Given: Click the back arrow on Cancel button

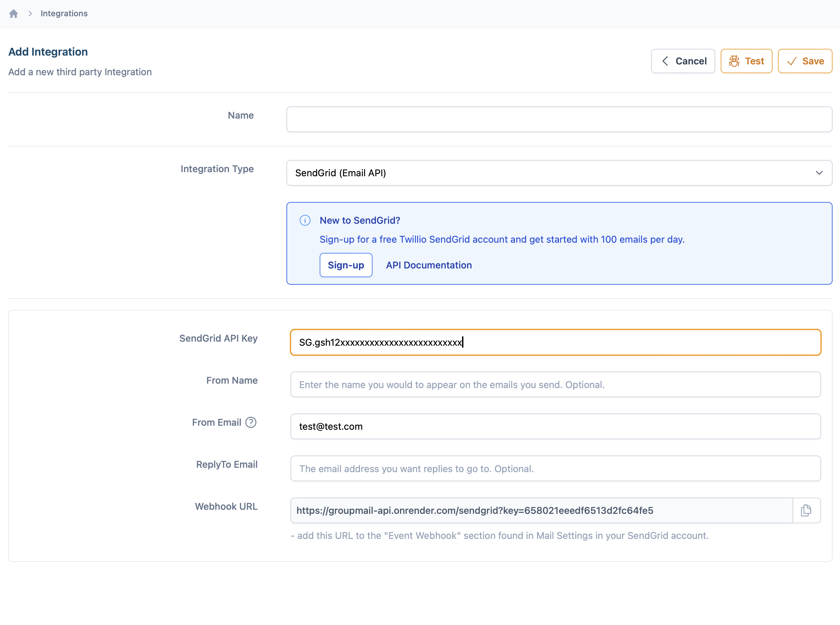Looking at the screenshot, I should coord(665,61).
